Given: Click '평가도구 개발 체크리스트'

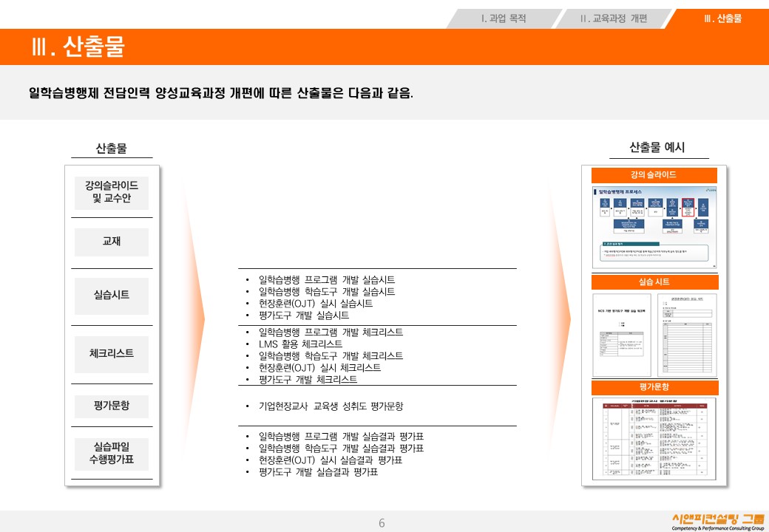Looking at the screenshot, I should (x=308, y=380).
